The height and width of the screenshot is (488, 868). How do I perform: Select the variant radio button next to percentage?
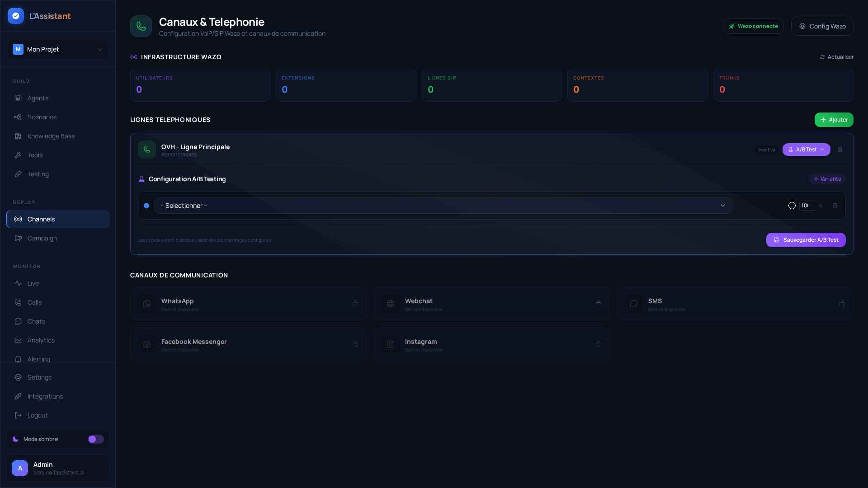pyautogui.click(x=792, y=206)
